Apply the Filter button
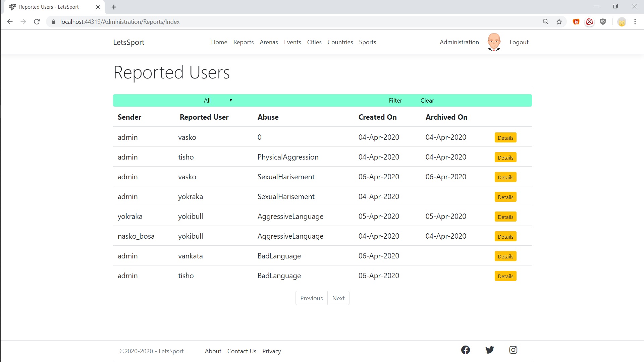 tap(395, 101)
